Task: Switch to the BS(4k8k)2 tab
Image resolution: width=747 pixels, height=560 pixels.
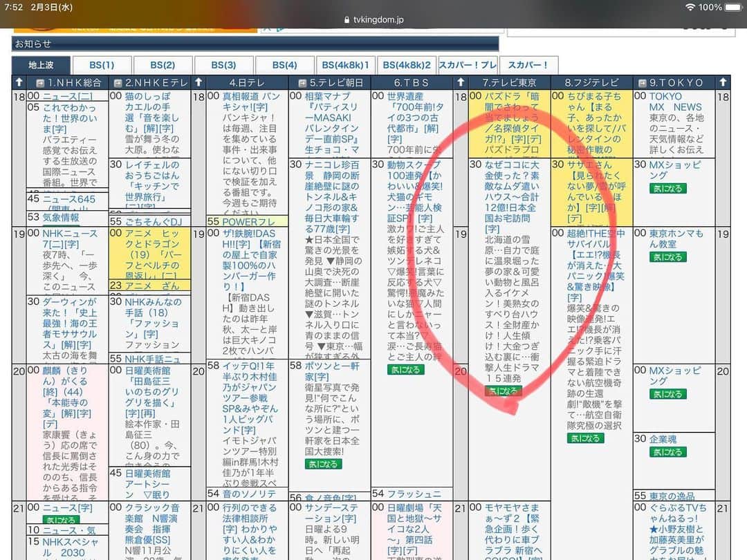Action: 407,65
